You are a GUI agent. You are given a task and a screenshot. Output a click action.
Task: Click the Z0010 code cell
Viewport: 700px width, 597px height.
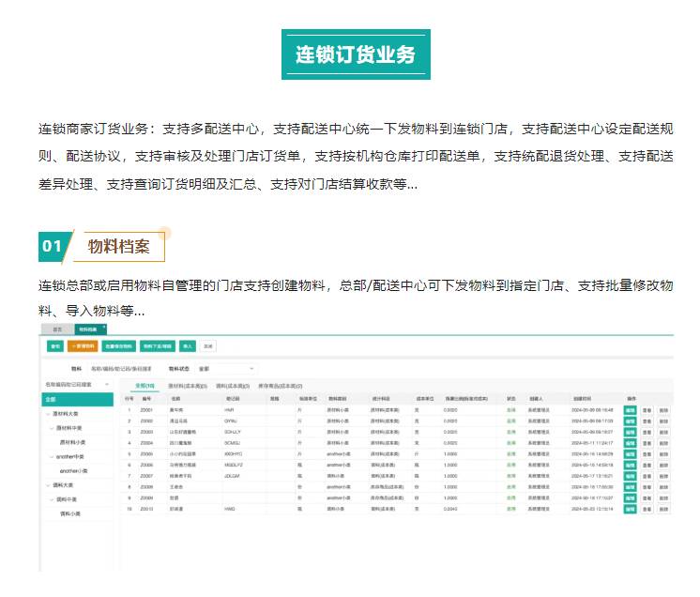(x=146, y=509)
